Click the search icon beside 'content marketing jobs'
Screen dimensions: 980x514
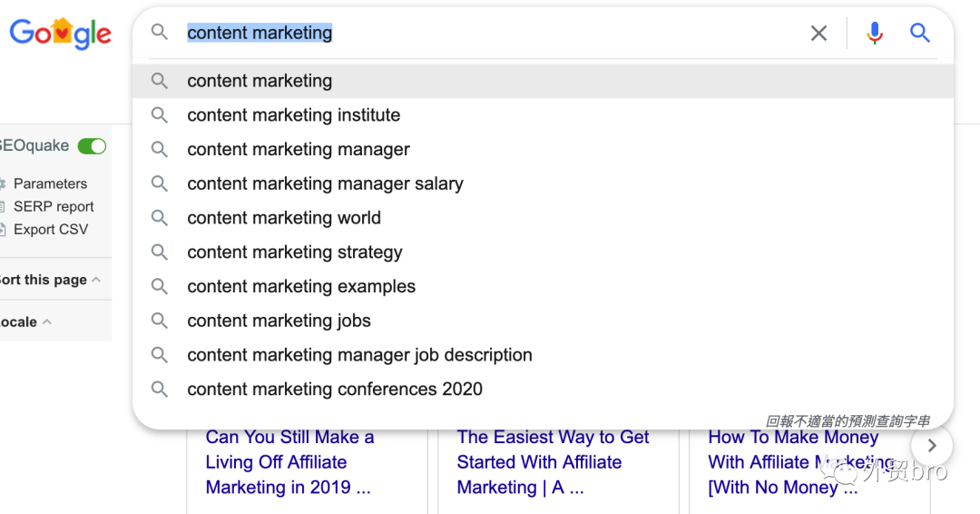click(160, 321)
